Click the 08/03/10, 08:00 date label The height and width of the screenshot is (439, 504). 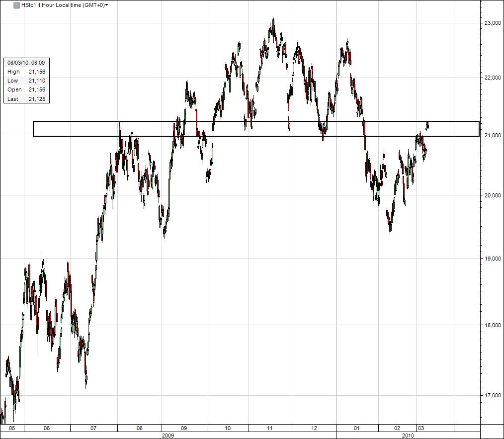click(x=26, y=63)
